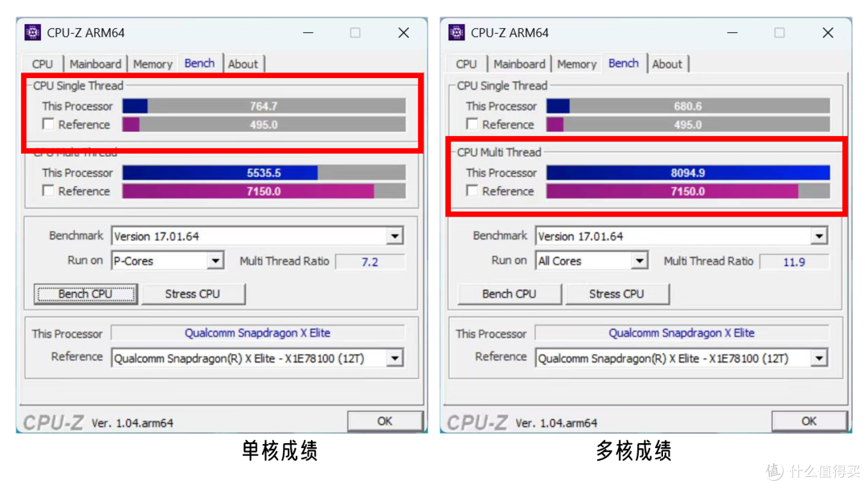The height and width of the screenshot is (489, 868).
Task: Click single thread 680.6 score bar
Action: point(688,106)
